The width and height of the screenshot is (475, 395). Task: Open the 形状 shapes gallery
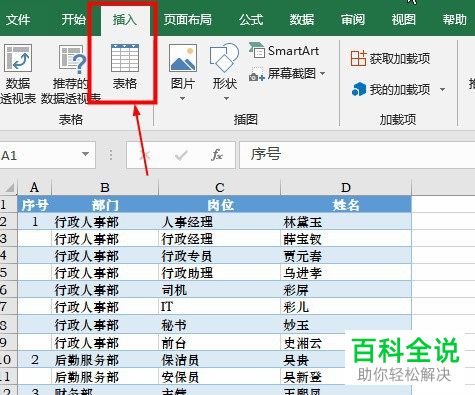point(225,67)
